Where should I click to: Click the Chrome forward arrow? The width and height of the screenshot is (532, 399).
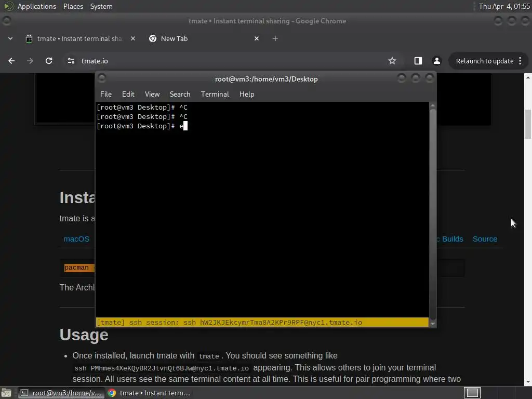coord(30,61)
